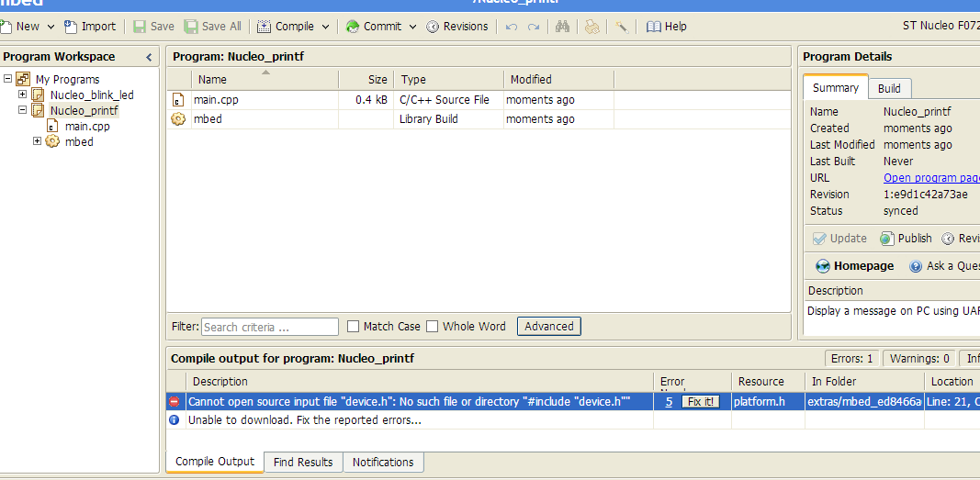Enable the Whole Word checkbox
The image size is (980, 480).
coord(433,327)
